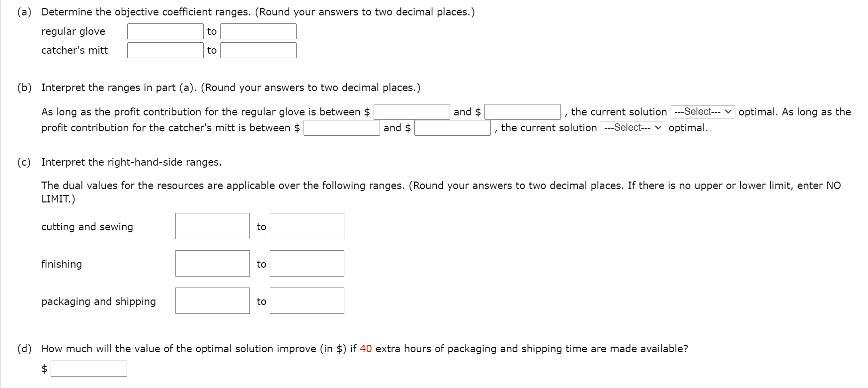Select the catcher's mitt profit upper dollar field

click(452, 128)
